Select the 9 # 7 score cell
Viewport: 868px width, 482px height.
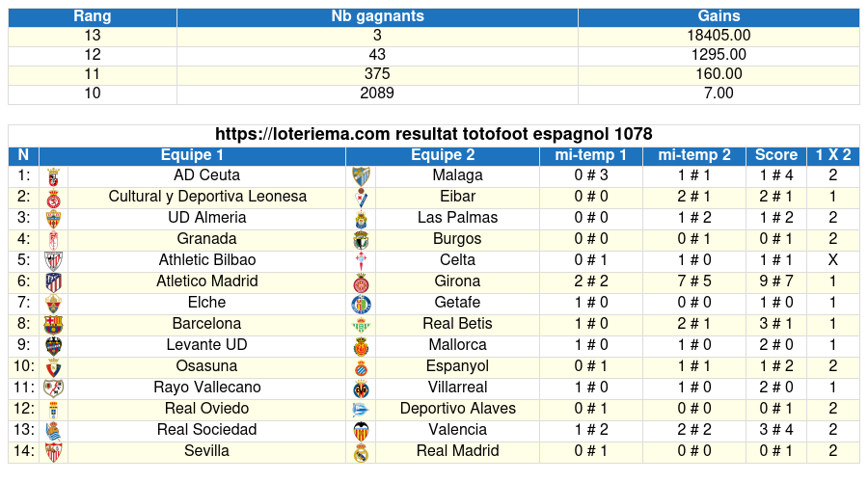[x=776, y=281]
